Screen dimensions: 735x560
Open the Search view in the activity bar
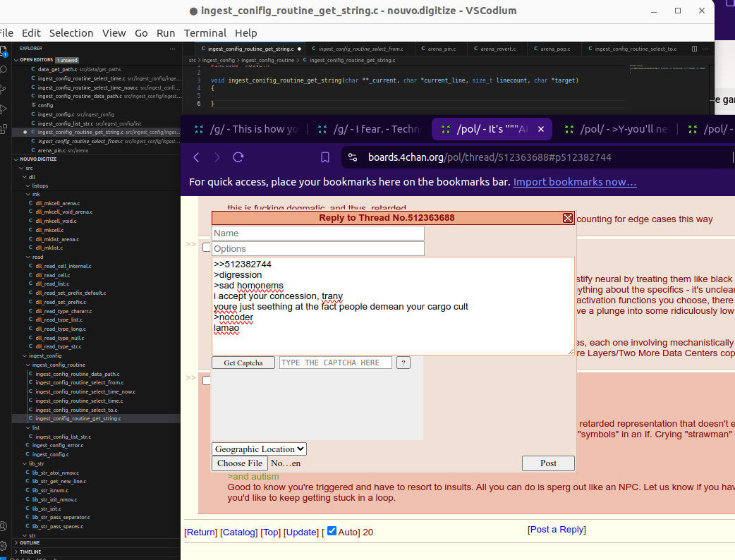[4, 70]
